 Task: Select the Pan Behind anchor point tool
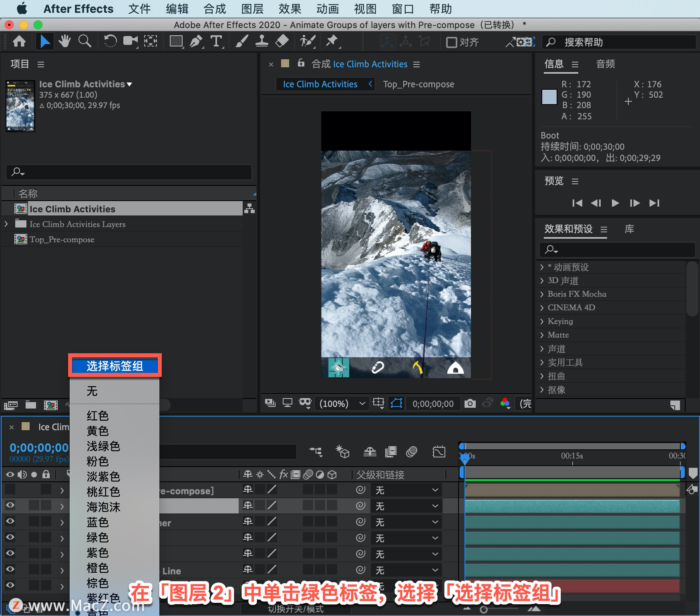[x=151, y=41]
